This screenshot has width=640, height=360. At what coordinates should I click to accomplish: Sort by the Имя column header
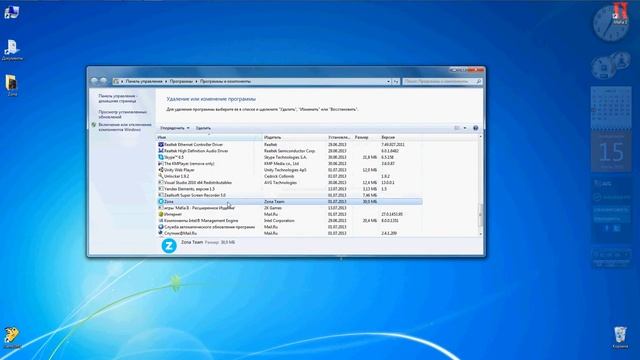(x=209, y=138)
